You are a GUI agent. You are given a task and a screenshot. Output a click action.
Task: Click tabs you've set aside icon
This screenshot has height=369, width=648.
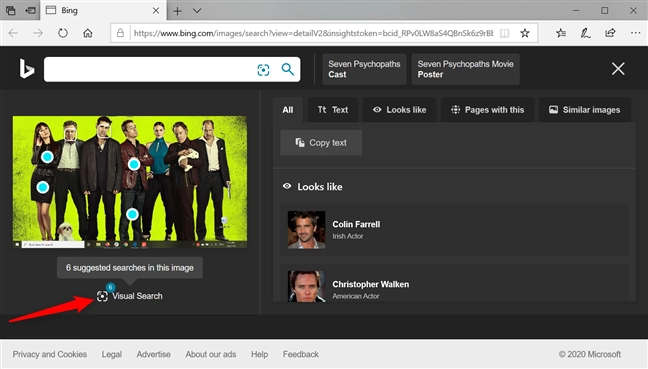(11, 11)
